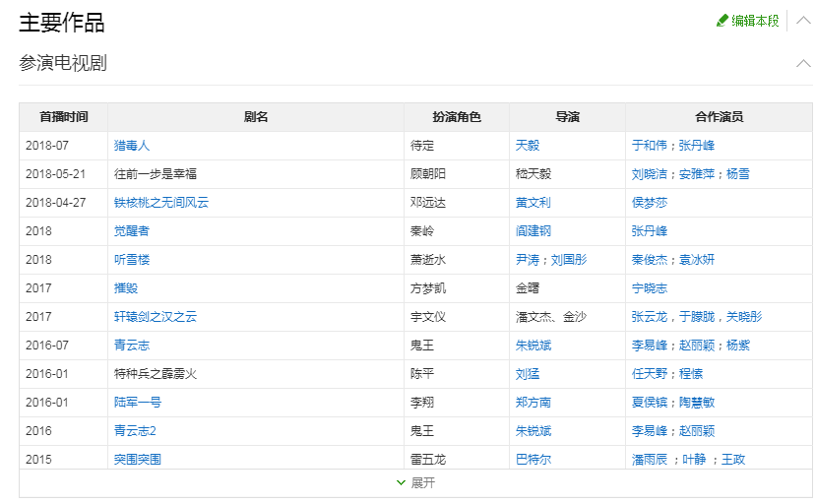Open actor 王政 link

click(733, 460)
